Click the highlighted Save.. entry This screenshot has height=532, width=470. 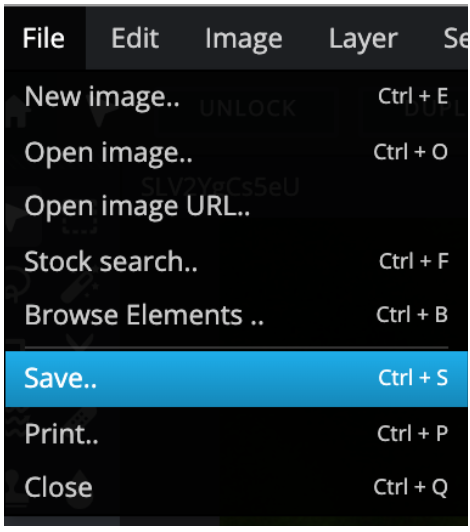[236, 379]
